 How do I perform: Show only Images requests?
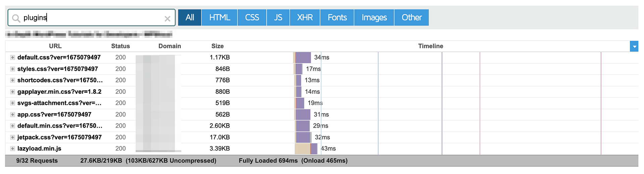pos(374,17)
